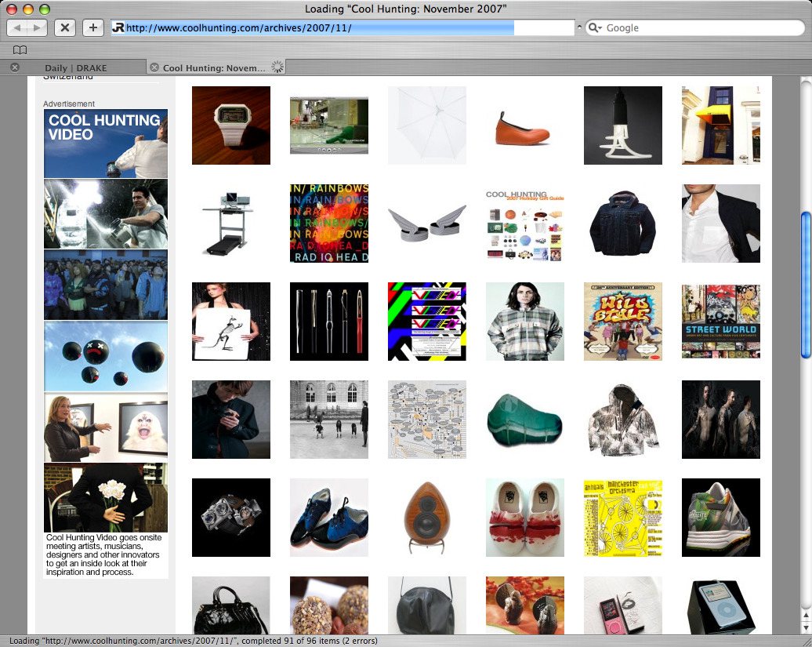Open the dark hooded jacket thumbnail
The height and width of the screenshot is (647, 812).
622,224
